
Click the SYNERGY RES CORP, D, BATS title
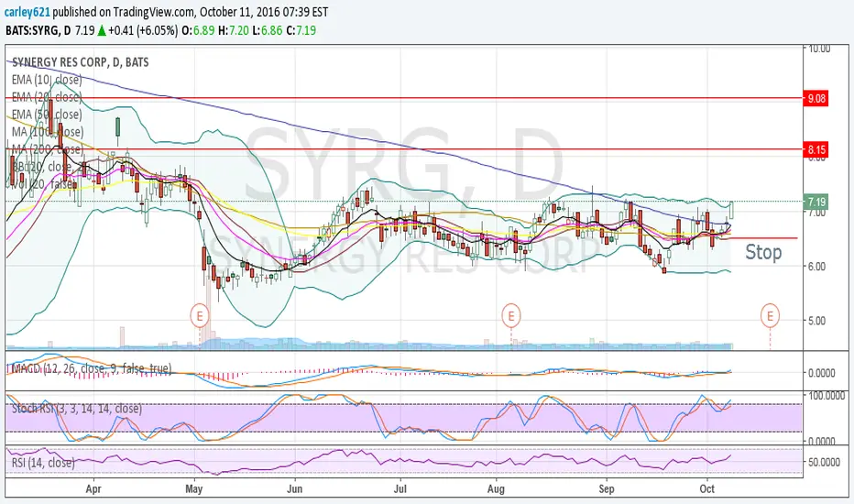(80, 62)
